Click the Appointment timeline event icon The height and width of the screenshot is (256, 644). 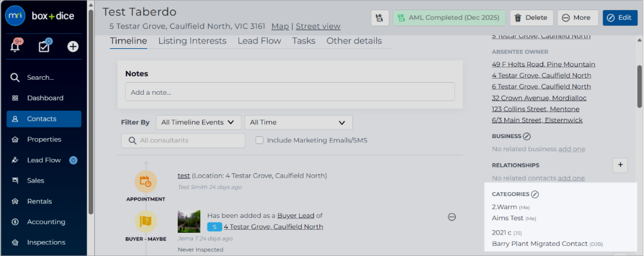click(146, 182)
